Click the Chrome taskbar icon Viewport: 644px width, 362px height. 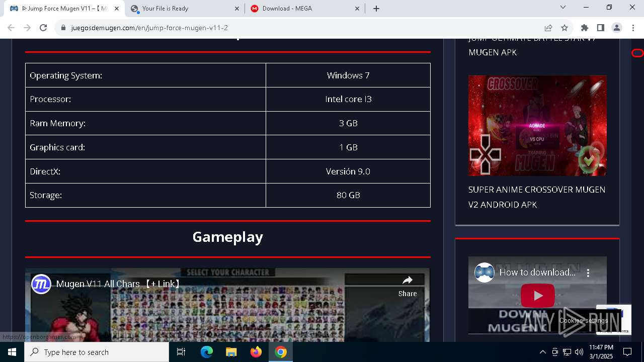281,352
